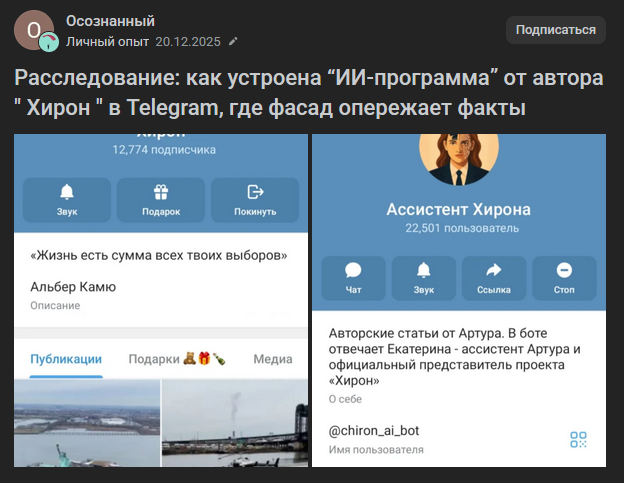Click the Звук bell icon in Хирон channel
The height and width of the screenshot is (483, 624).
point(67,192)
